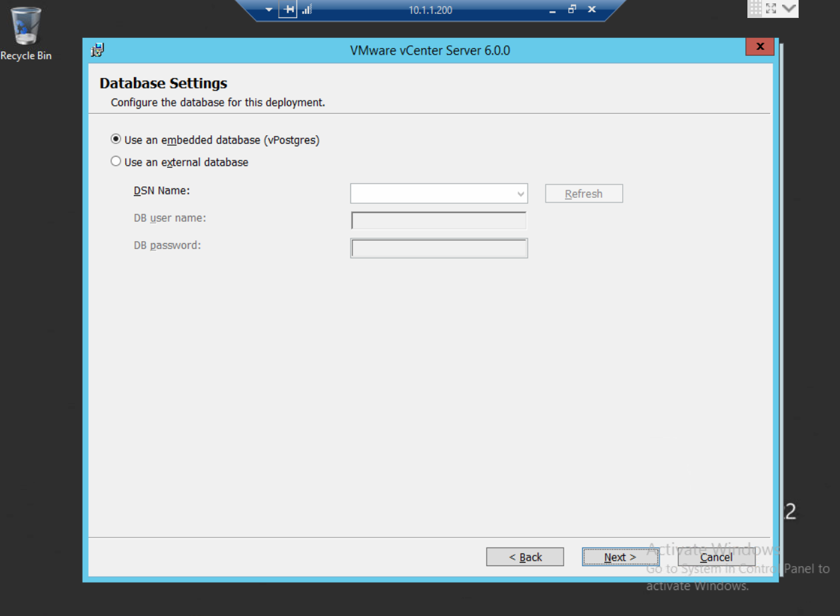Click Next to continue installation
840x616 pixels.
620,557
